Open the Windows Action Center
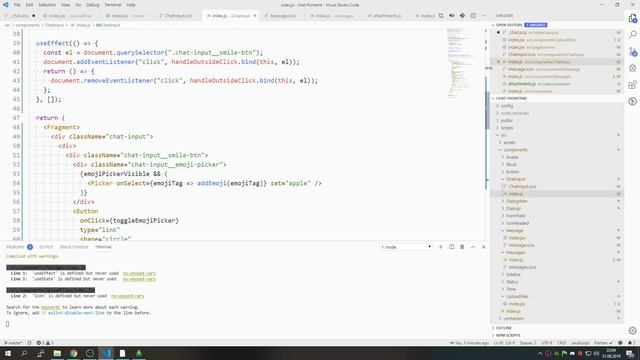This screenshot has width=640, height=360. 630,353
